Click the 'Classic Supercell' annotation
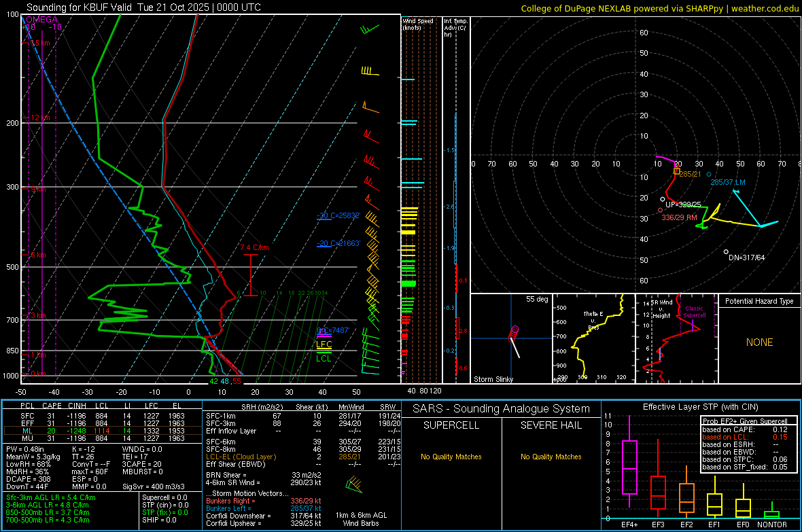The height and width of the screenshot is (532, 802). (x=694, y=312)
